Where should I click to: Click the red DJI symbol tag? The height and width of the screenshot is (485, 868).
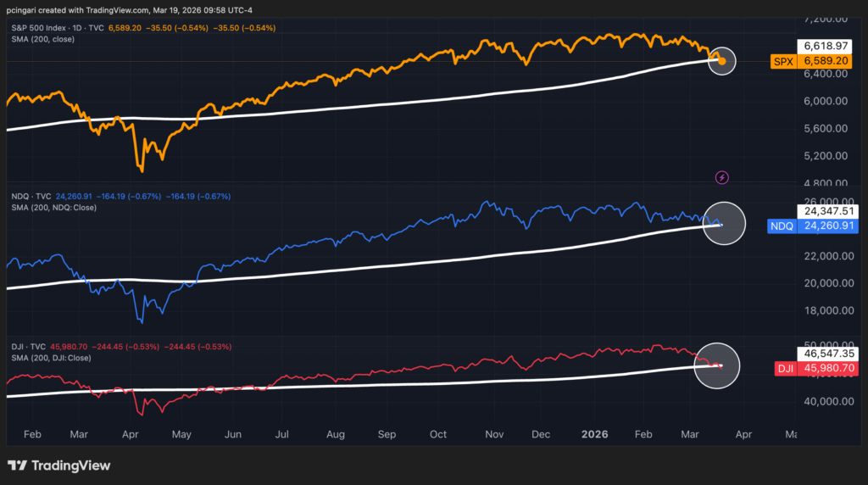(785, 369)
